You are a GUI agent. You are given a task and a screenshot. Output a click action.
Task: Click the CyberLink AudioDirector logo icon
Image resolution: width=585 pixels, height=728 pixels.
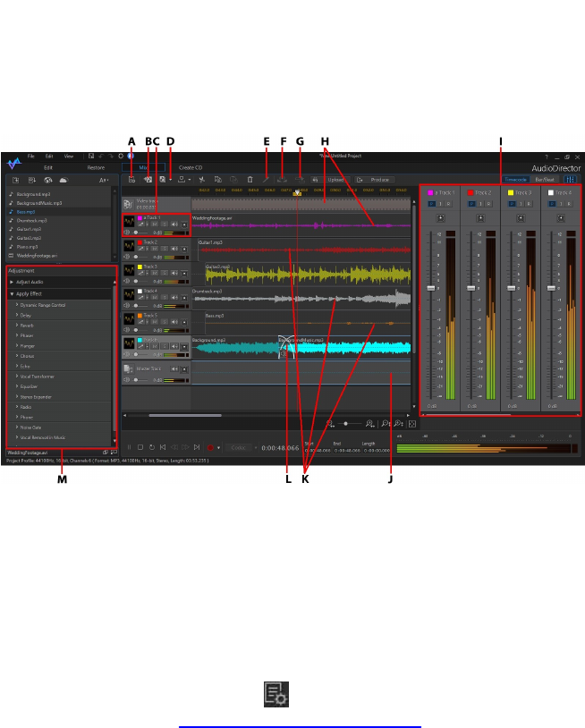pyautogui.click(x=14, y=163)
